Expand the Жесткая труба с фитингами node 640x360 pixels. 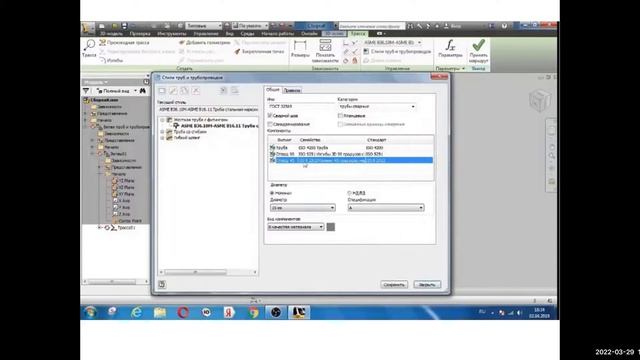point(162,120)
